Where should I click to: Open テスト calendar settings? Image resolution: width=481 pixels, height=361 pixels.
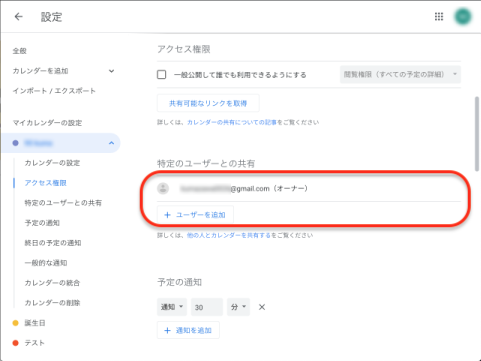pyautogui.click(x=34, y=343)
